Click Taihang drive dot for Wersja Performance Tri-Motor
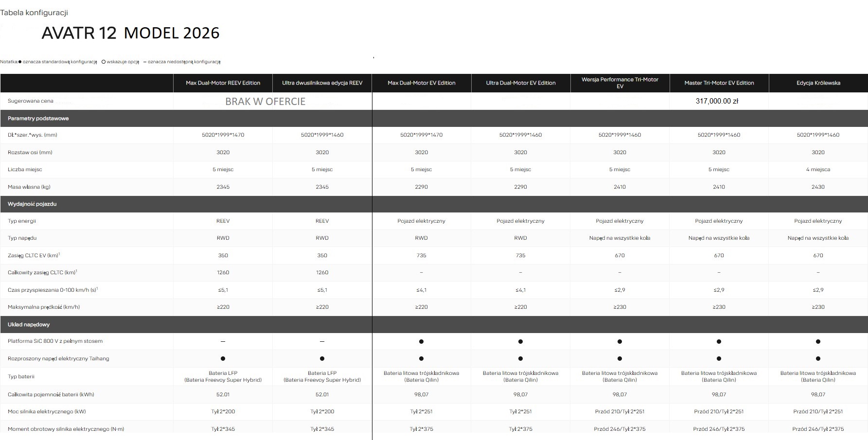This screenshot has width=868, height=440. click(x=620, y=359)
